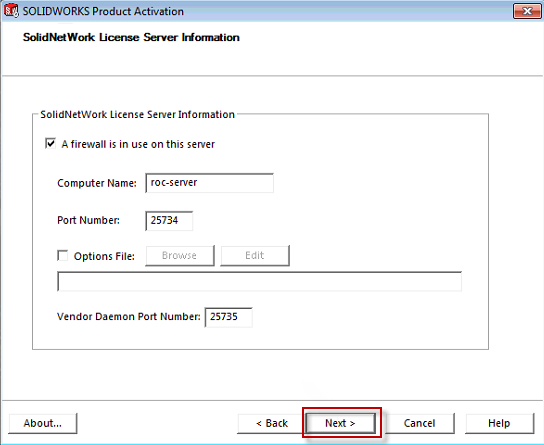
Task: Click the 'Port Number:' label
Action: (88, 220)
